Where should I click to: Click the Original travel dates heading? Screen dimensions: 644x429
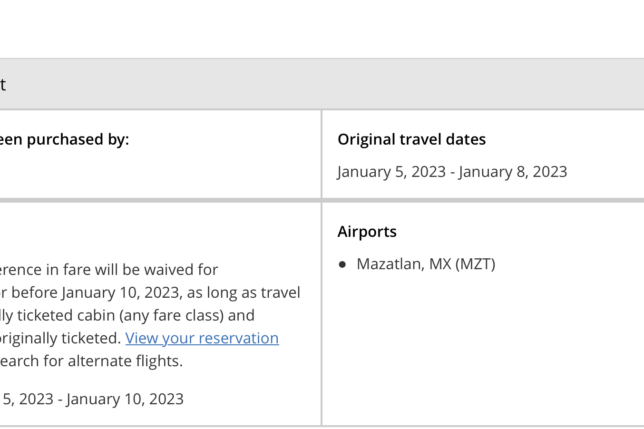click(x=411, y=140)
